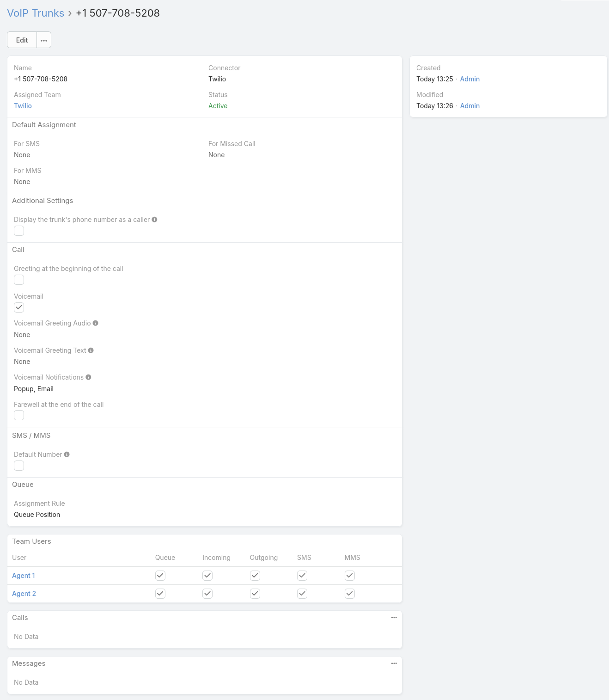Toggle displaying the trunk's phone number as caller
This screenshot has width=609, height=700.
click(x=18, y=230)
